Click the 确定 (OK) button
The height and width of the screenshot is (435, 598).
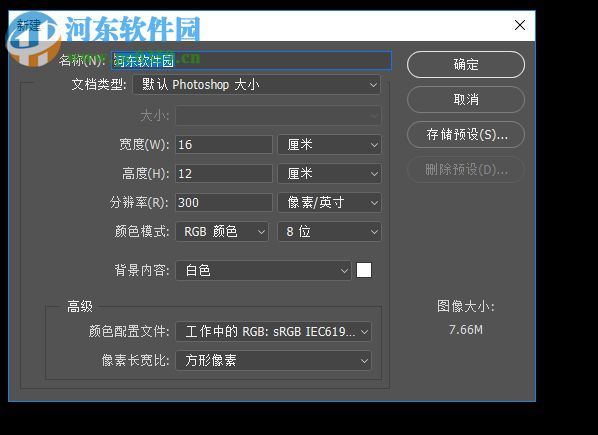[466, 64]
